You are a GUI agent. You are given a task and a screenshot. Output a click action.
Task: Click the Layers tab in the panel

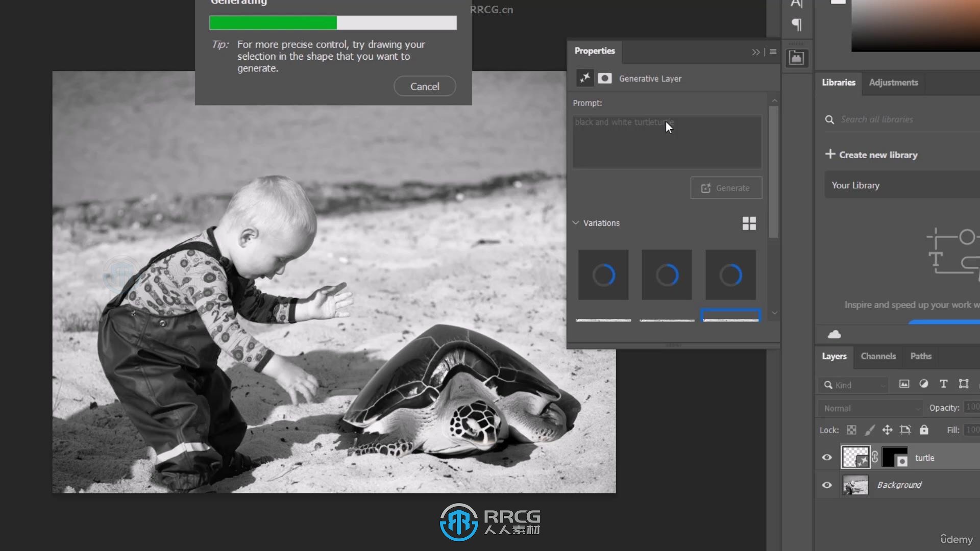coord(834,356)
